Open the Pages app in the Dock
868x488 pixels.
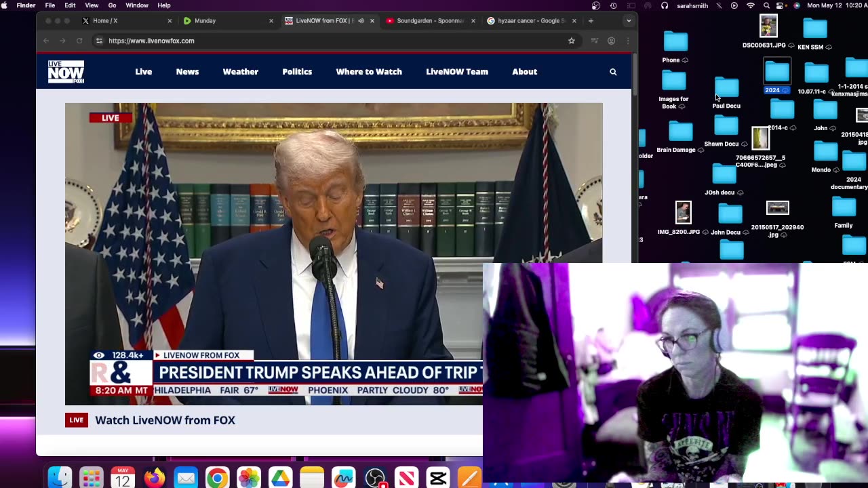tap(469, 478)
